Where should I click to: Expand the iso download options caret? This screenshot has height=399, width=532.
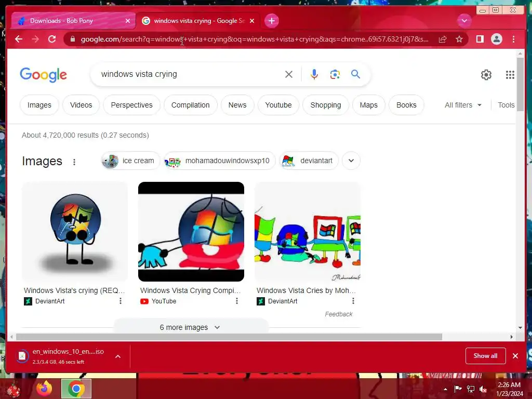pos(118,356)
